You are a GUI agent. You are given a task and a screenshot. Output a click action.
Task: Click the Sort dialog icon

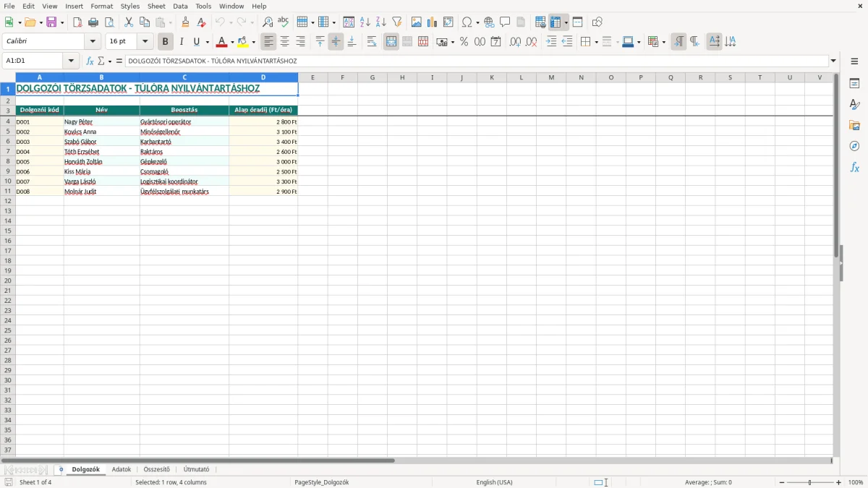349,22
